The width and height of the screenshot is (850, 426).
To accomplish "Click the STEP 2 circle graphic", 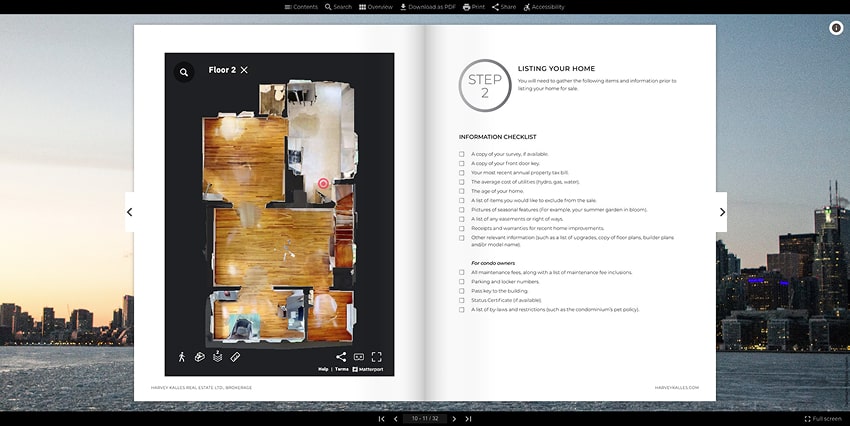I will (485, 86).
